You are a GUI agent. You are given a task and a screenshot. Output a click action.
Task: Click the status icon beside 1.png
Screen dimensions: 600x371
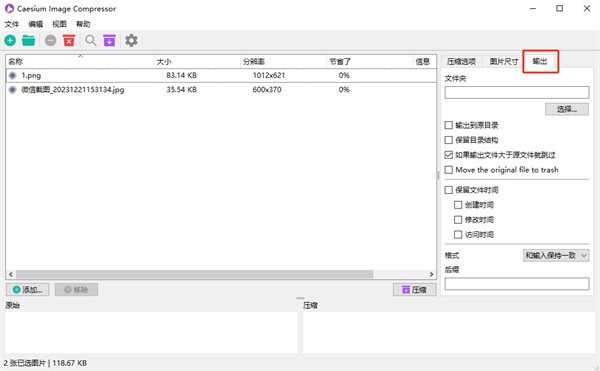click(13, 75)
